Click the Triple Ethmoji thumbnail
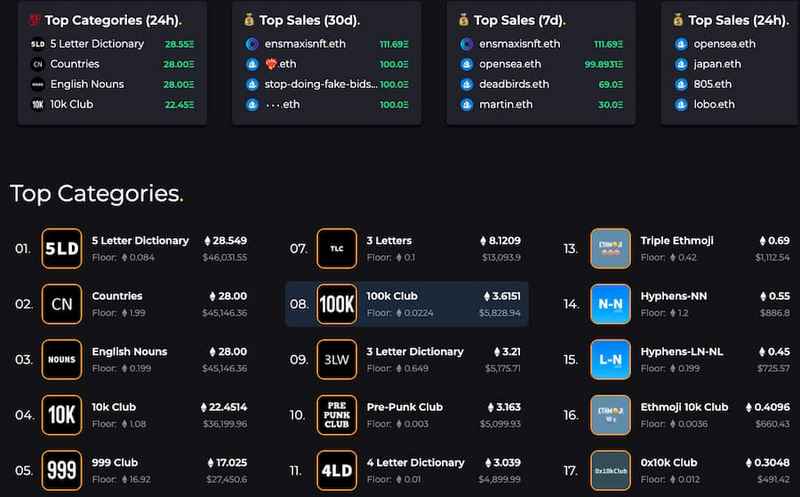This screenshot has height=497, width=800. (610, 249)
